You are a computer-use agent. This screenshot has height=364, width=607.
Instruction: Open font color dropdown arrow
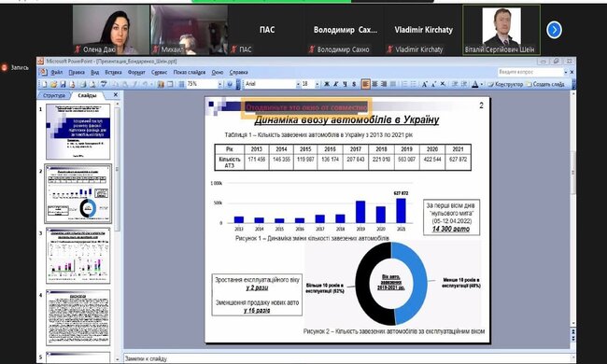coord(482,84)
